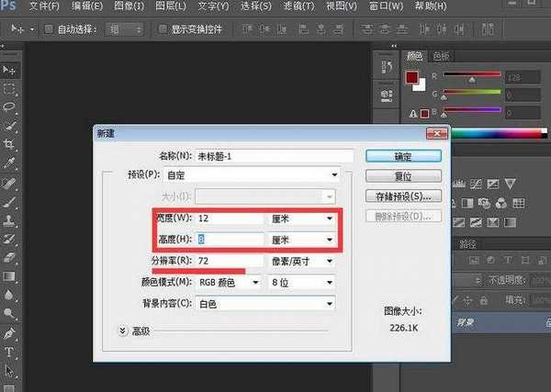
Task: Click the G green channel slider
Action: tap(472, 92)
